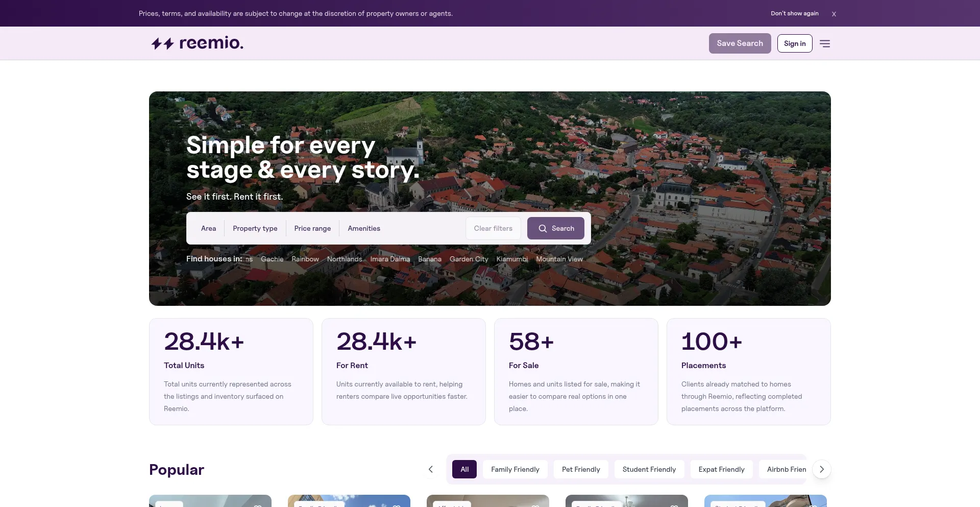The image size is (980, 507).
Task: Choose the Student Friendly filter
Action: pos(649,469)
